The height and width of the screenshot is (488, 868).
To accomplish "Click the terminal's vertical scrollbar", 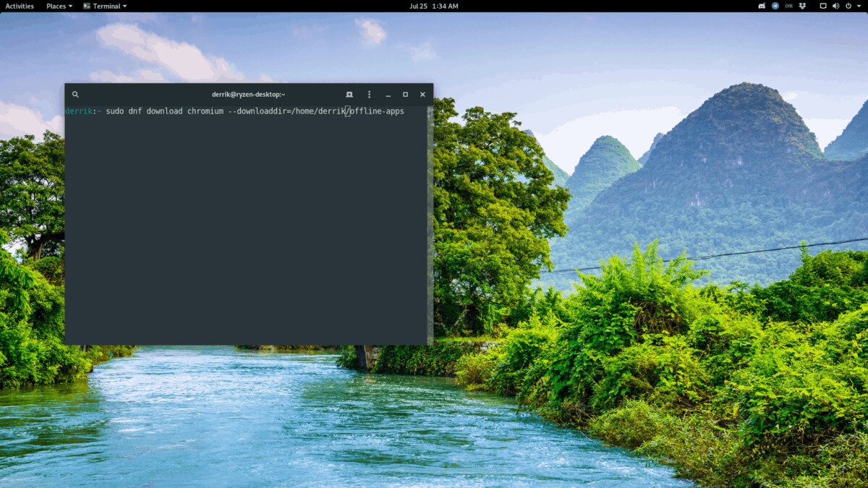I will pos(430,217).
